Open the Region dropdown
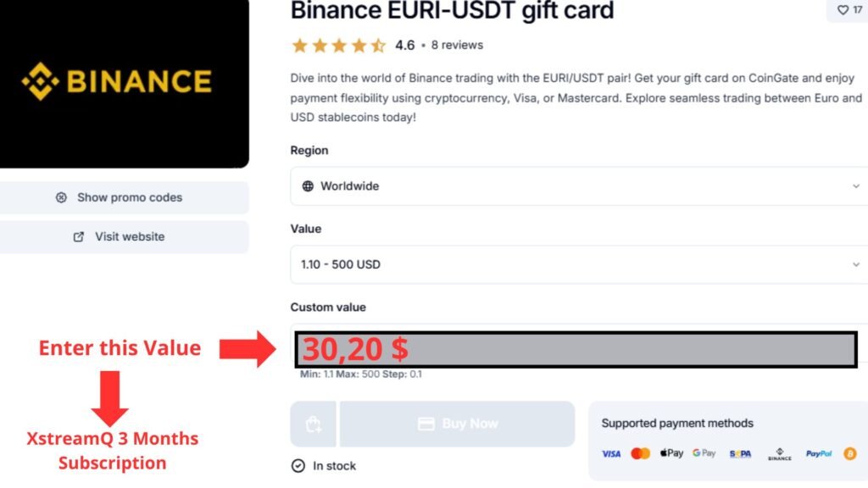868x488 pixels. pos(579,186)
